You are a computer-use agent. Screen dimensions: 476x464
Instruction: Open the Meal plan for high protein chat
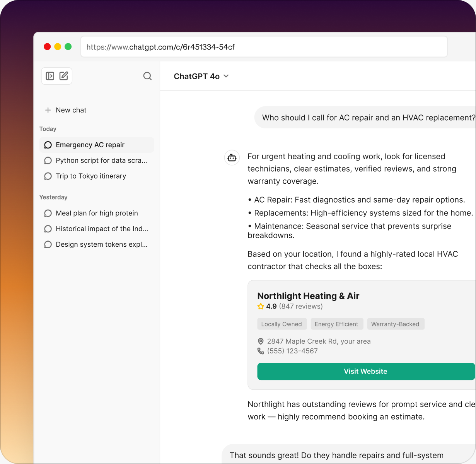[97, 213]
